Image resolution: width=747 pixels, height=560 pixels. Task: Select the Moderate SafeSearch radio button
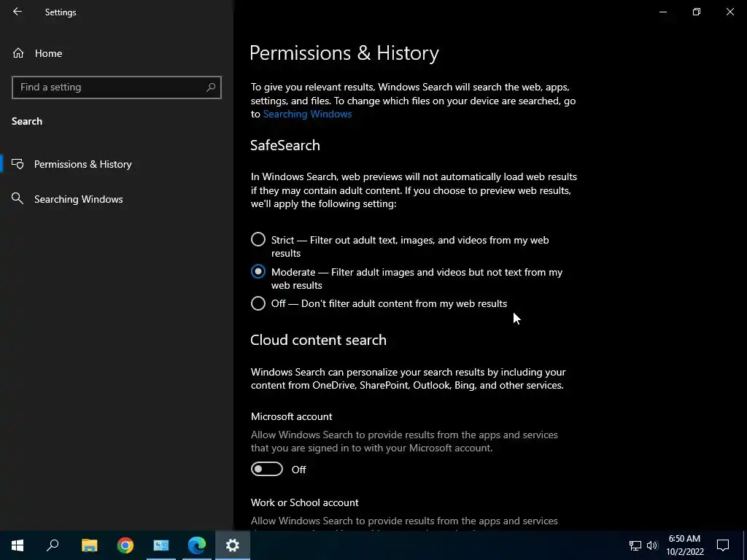(258, 271)
